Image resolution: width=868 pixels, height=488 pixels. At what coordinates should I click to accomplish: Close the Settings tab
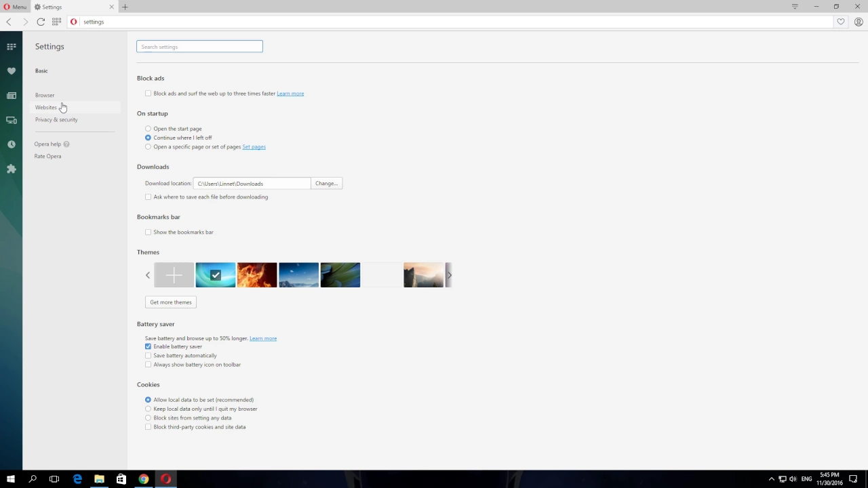(x=112, y=7)
